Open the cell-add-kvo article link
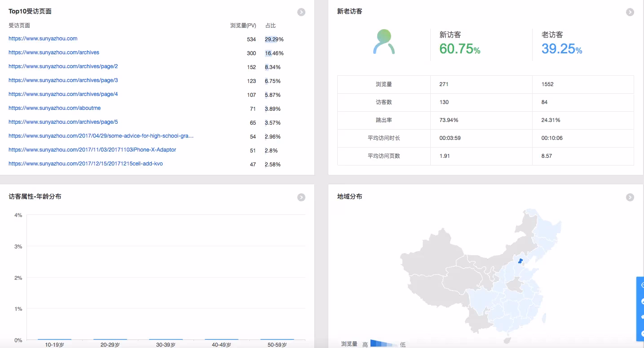This screenshot has height=348, width=644. (x=86, y=164)
